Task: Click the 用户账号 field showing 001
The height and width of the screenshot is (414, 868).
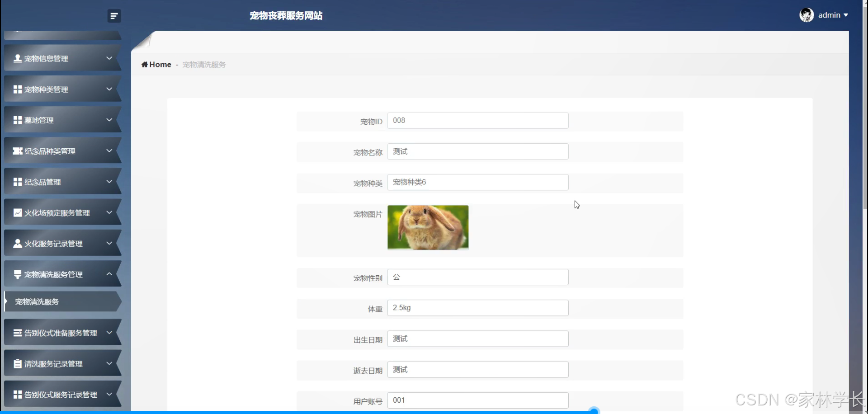Action: point(478,400)
